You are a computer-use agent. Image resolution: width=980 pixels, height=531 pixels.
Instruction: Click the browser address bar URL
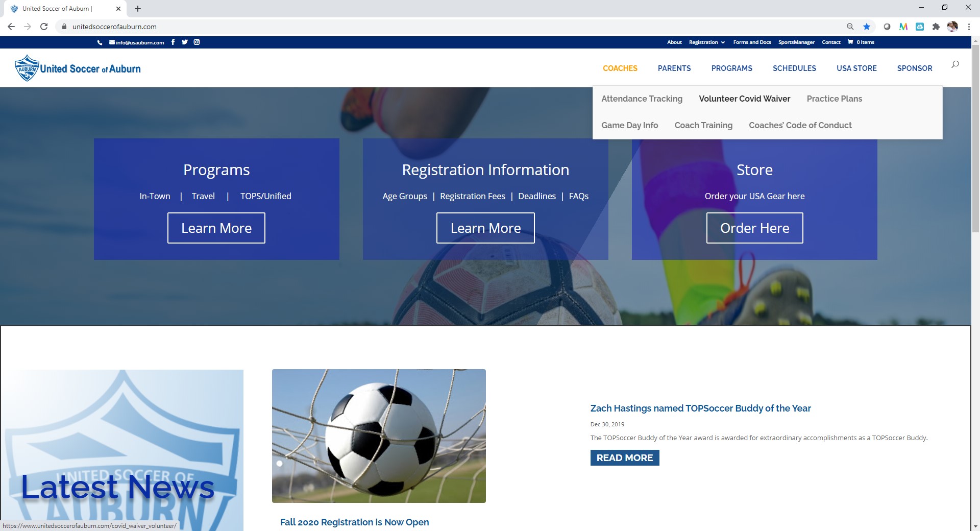114,27
